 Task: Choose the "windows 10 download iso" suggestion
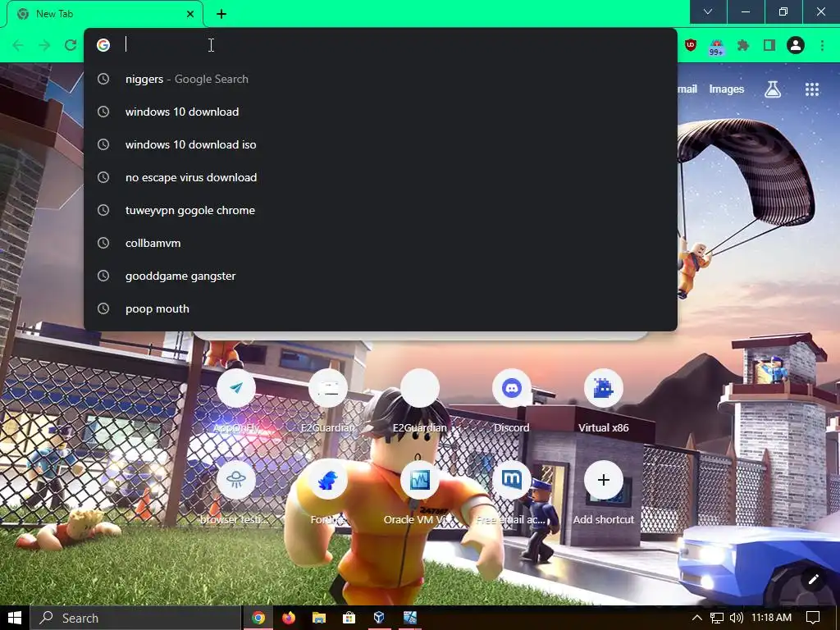point(381,144)
